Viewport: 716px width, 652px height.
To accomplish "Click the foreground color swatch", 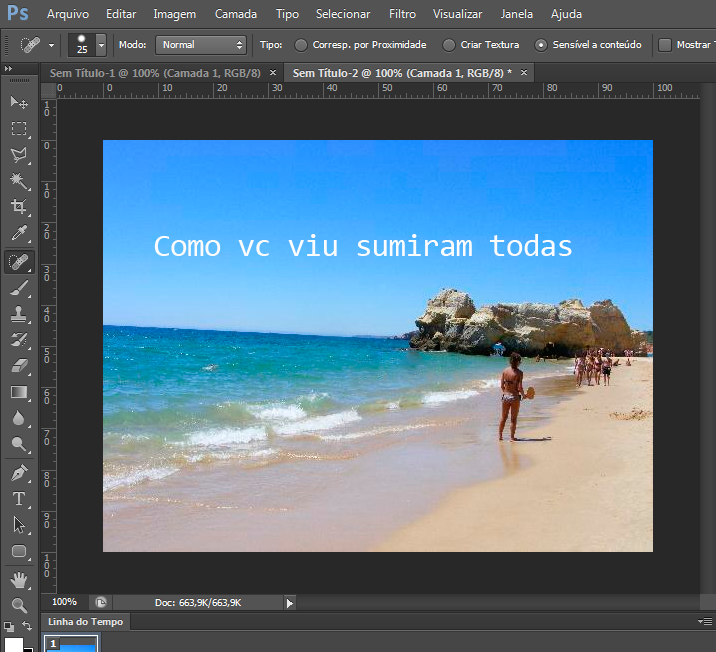I will tap(14, 645).
